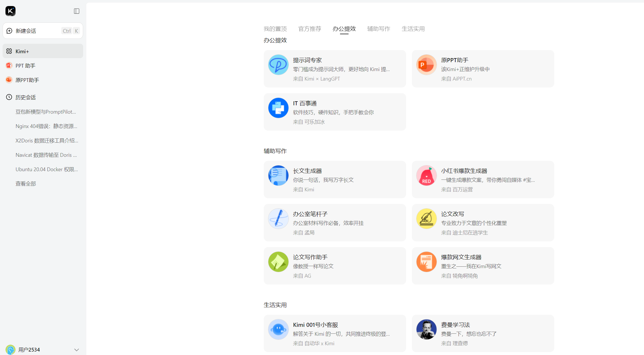This screenshot has height=355, width=644.
Task: Open 原PPT助手 in the sidebar
Action: (x=43, y=80)
